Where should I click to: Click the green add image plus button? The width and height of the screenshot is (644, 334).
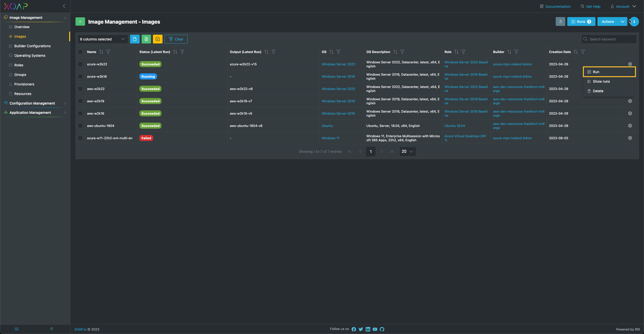pos(80,22)
